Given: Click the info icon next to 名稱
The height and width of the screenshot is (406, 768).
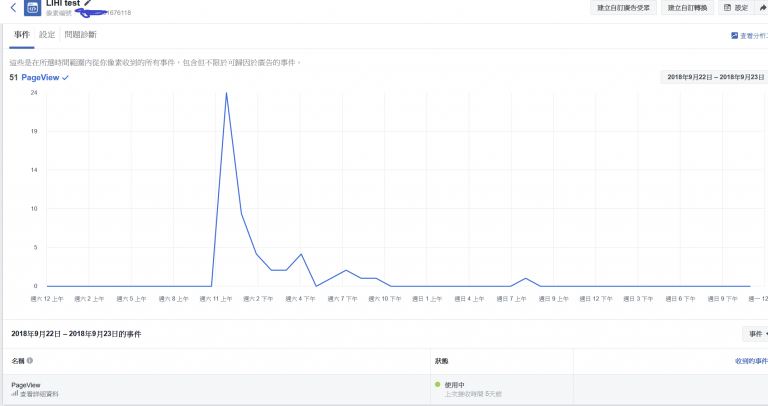Looking at the screenshot, I should 30,360.
